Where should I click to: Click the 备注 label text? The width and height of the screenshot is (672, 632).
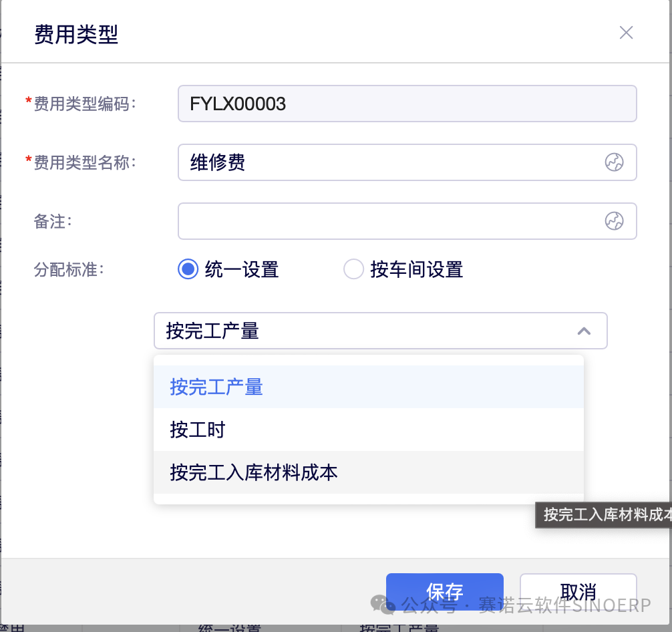click(x=52, y=222)
